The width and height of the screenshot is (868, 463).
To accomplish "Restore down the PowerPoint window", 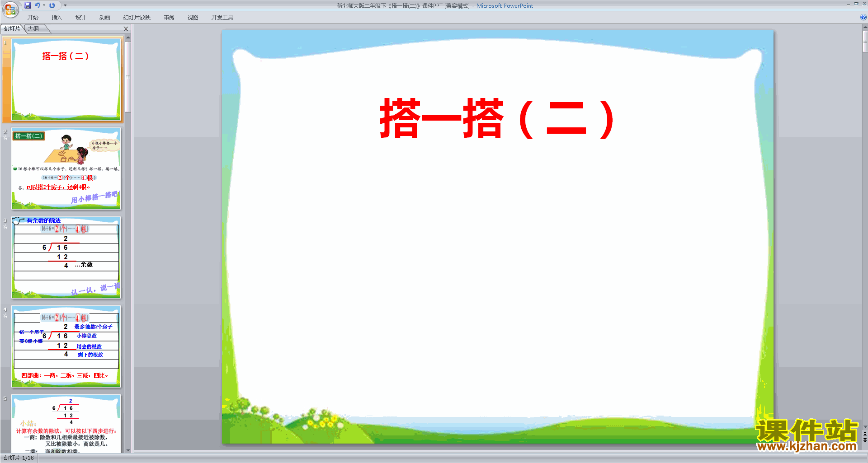I will (856, 4).
